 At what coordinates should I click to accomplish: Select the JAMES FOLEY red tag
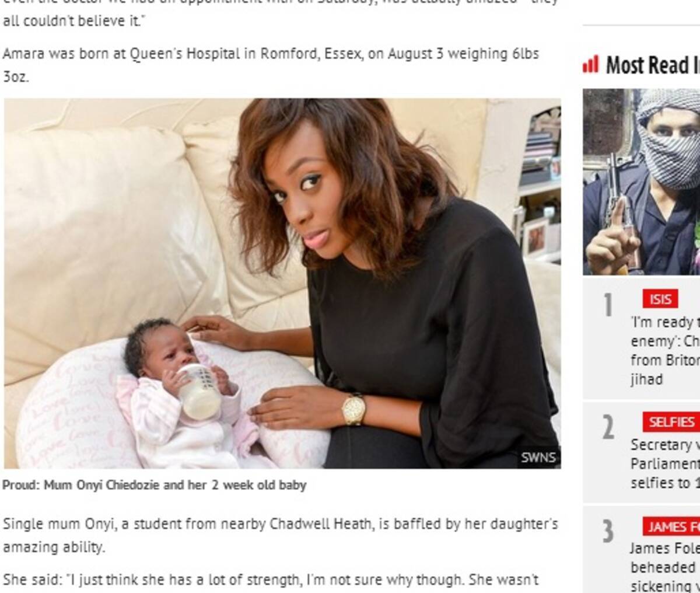(x=671, y=526)
